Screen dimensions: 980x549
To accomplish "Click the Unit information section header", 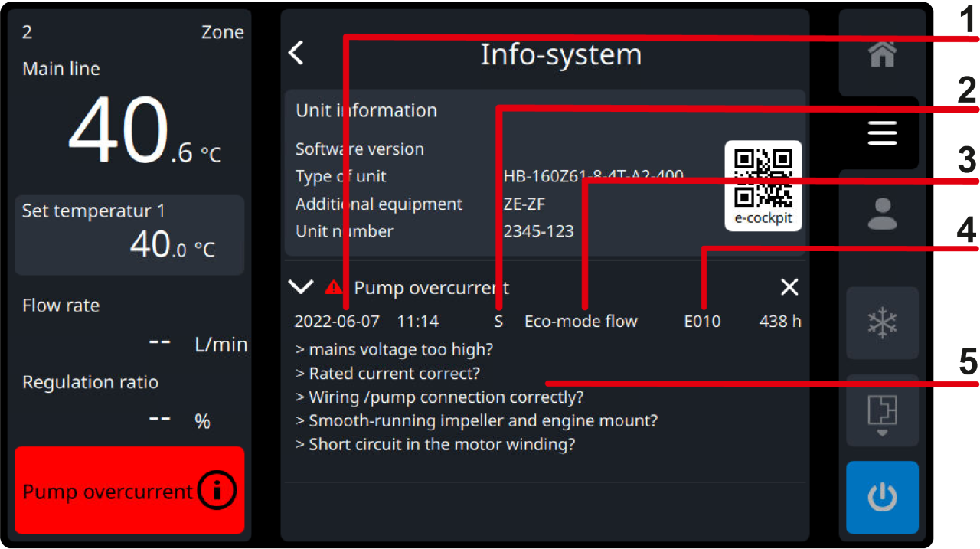I will (366, 110).
